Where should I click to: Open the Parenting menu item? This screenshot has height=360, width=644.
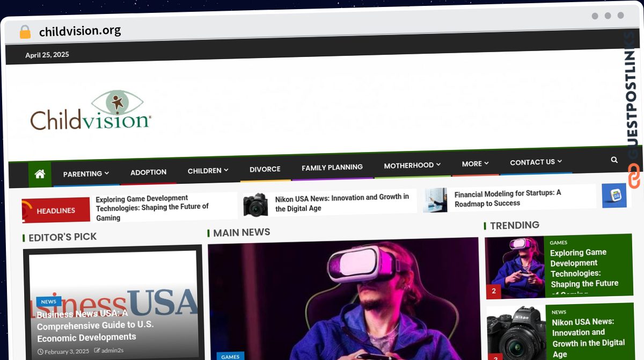83,174
